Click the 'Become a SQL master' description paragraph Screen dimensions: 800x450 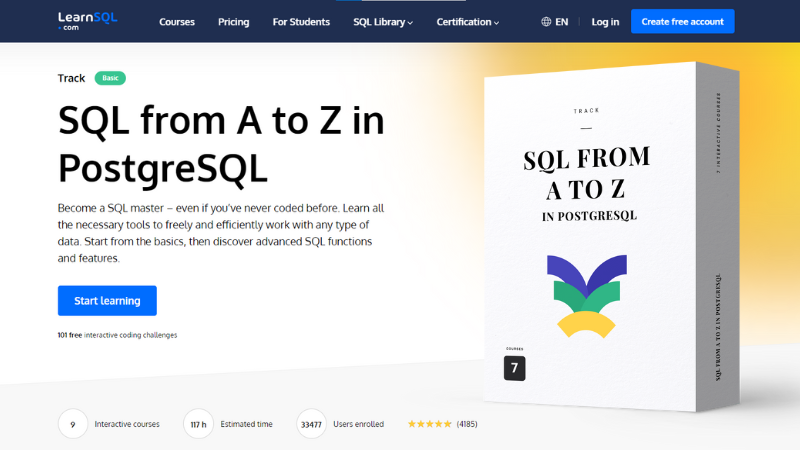[x=221, y=233]
